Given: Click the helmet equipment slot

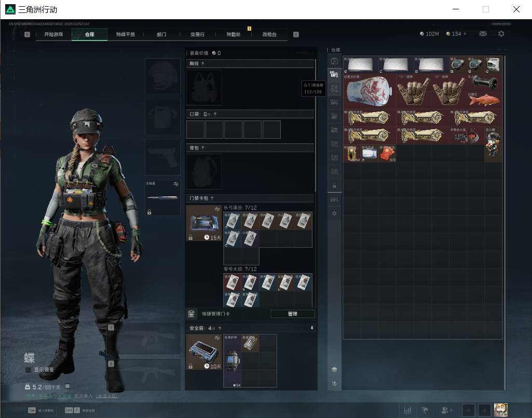Looking at the screenshot, I should (x=162, y=76).
